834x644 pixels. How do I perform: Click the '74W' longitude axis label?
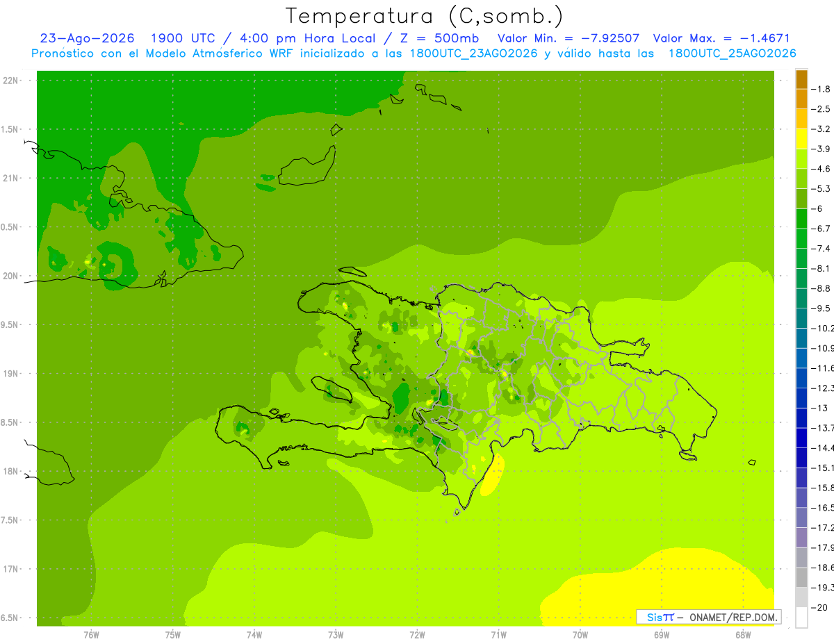(254, 635)
